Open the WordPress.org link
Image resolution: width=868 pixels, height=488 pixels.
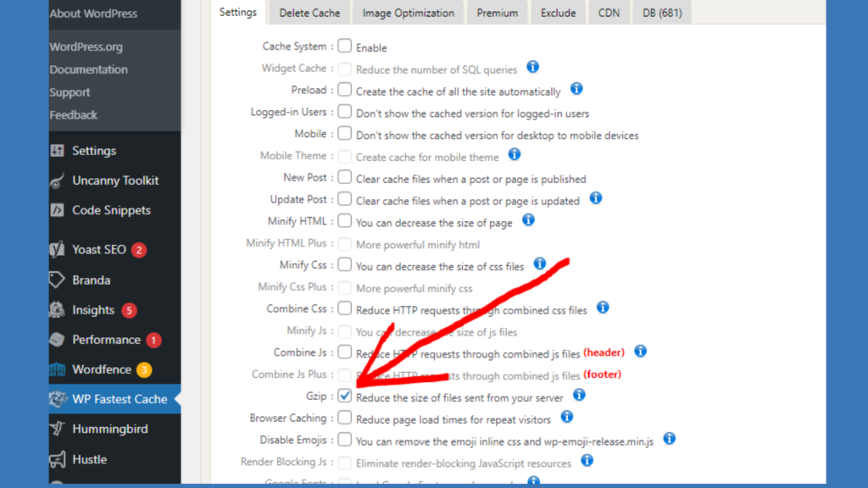click(x=86, y=47)
